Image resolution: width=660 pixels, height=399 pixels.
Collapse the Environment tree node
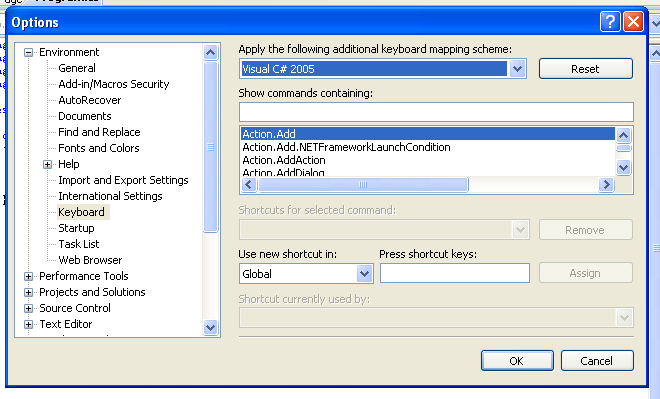(28, 53)
